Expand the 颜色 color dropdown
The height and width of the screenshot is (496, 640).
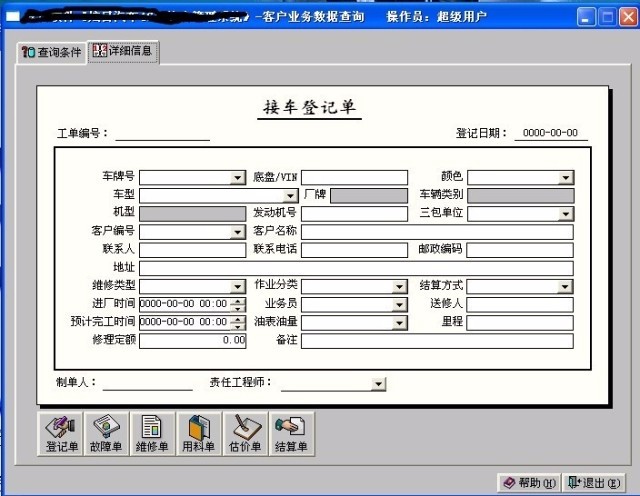tap(566, 178)
